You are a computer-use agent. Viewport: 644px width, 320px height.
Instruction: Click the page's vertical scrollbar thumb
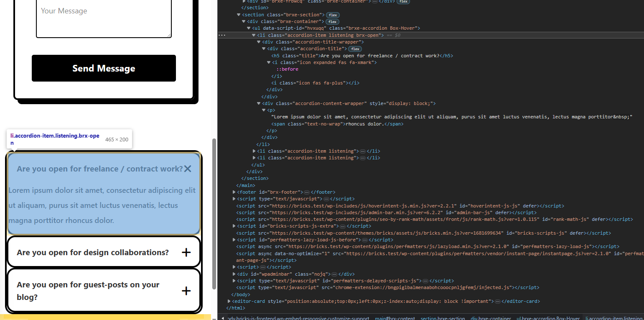click(x=214, y=213)
